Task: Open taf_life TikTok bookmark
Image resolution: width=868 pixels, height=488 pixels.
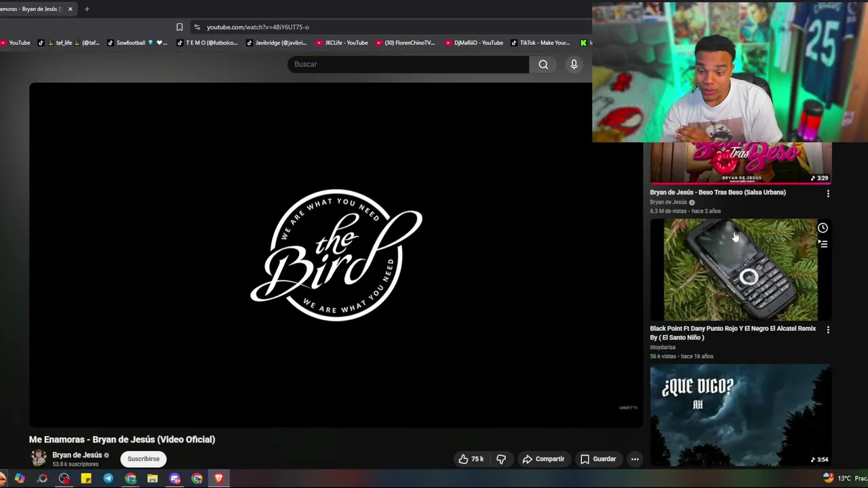Action: [x=68, y=43]
